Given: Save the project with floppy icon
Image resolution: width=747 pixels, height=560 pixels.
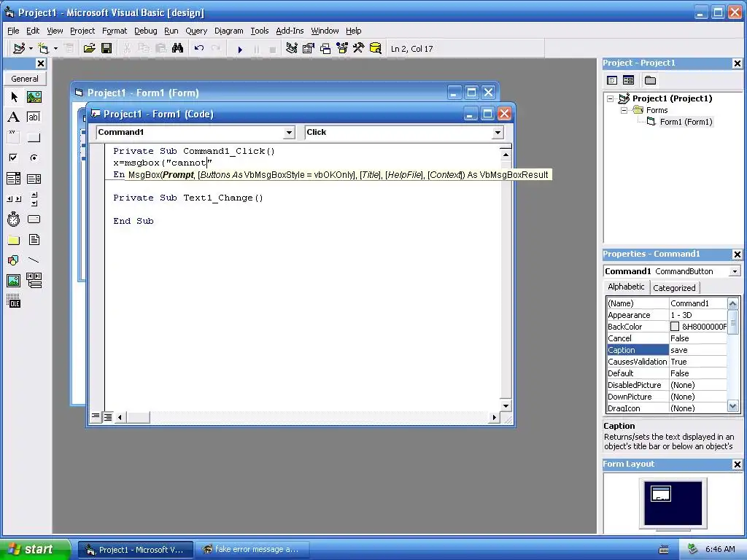Looking at the screenshot, I should (107, 48).
